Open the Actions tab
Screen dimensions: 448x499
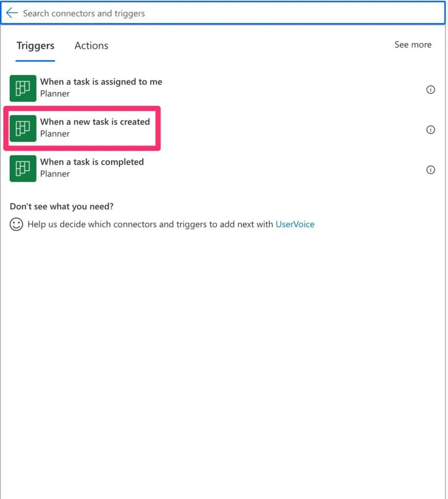click(91, 46)
